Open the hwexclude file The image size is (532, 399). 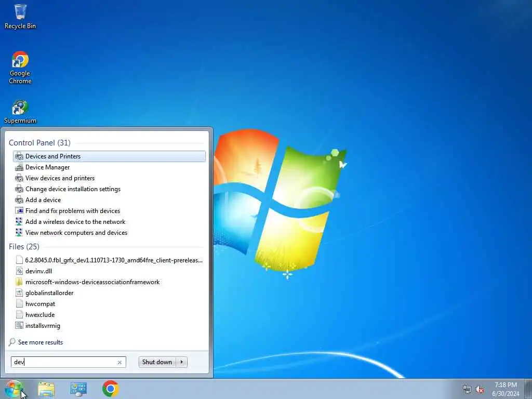point(109,314)
